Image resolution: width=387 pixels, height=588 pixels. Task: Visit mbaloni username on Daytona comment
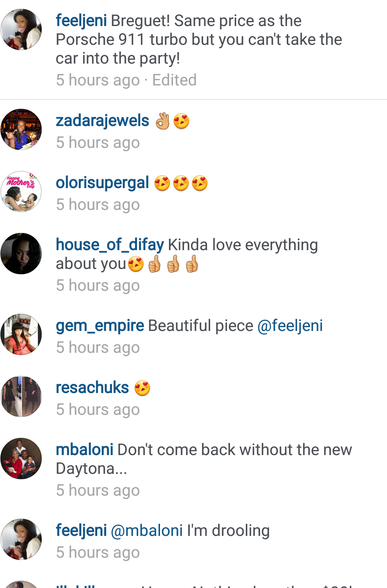[x=85, y=450]
